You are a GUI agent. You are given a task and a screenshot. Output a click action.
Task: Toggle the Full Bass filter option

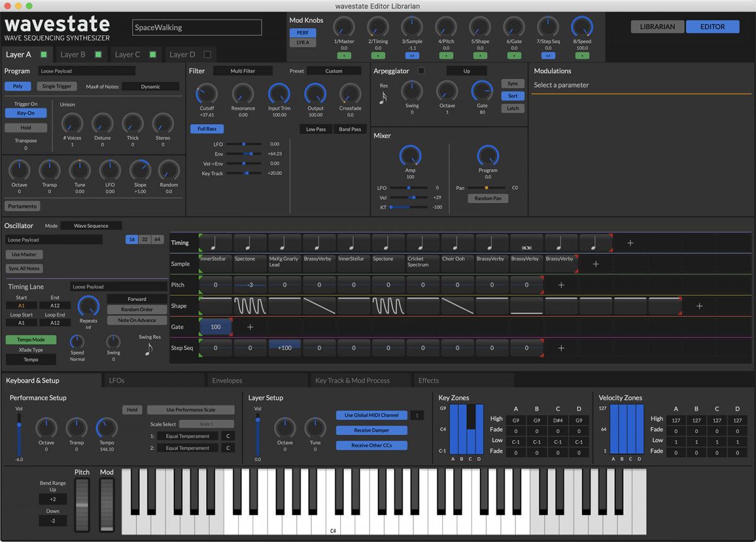tap(207, 128)
